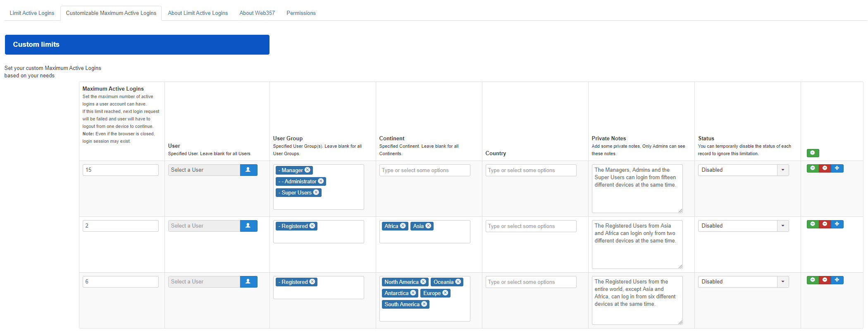Screen dimensions: 868x336
Task: Open the About Web357 tab
Action: (x=257, y=13)
